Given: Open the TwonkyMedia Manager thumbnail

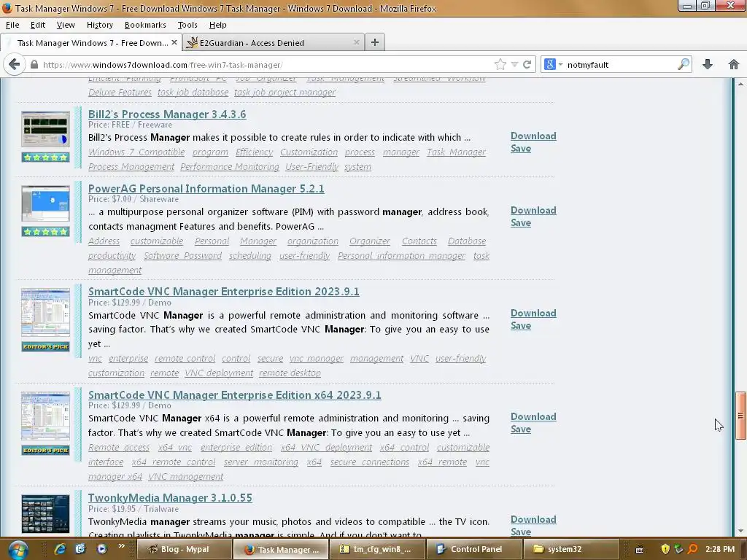Looking at the screenshot, I should (x=45, y=514).
